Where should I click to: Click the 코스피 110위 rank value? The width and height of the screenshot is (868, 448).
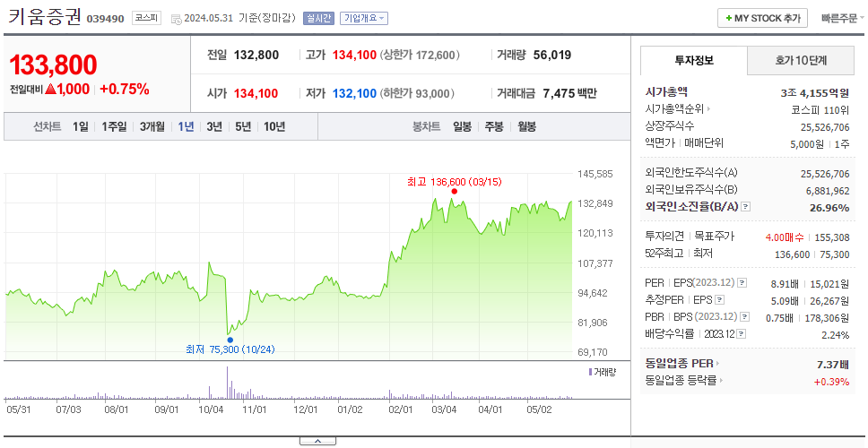pyautogui.click(x=820, y=110)
